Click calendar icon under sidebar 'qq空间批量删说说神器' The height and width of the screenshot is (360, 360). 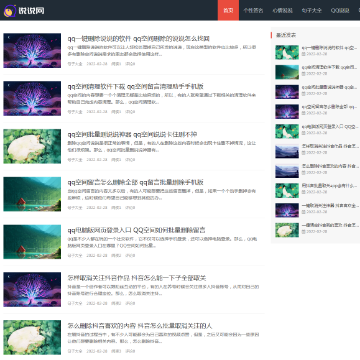click(x=304, y=93)
